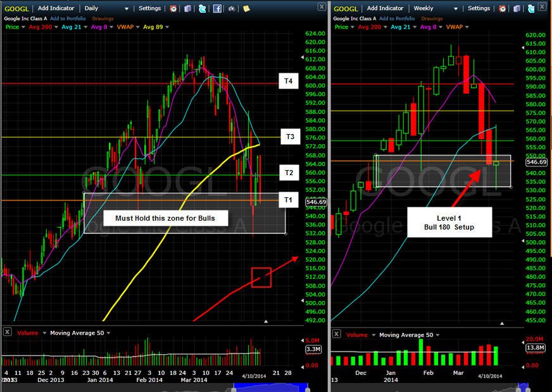Open the stacked pages icon in Weekly chart toolbar
552x392 pixels.
click(x=517, y=8)
